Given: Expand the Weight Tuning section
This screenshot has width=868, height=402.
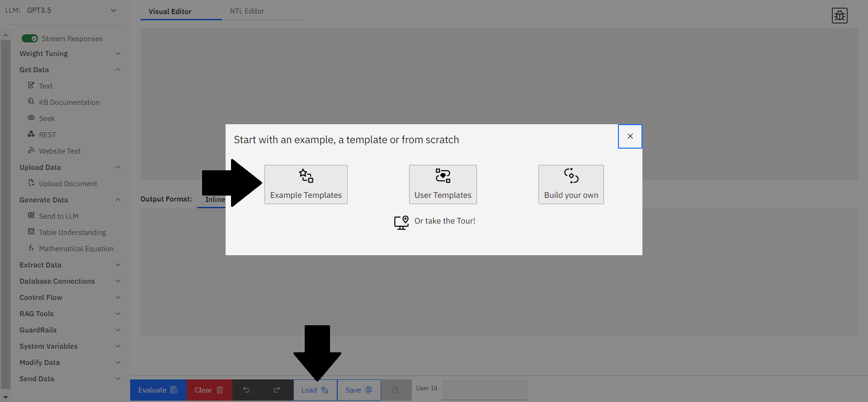Looking at the screenshot, I should 70,54.
